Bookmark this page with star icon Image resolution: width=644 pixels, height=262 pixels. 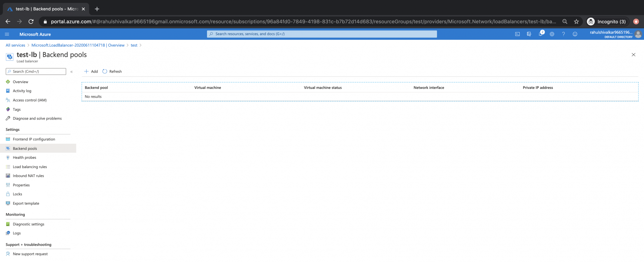pyautogui.click(x=576, y=22)
